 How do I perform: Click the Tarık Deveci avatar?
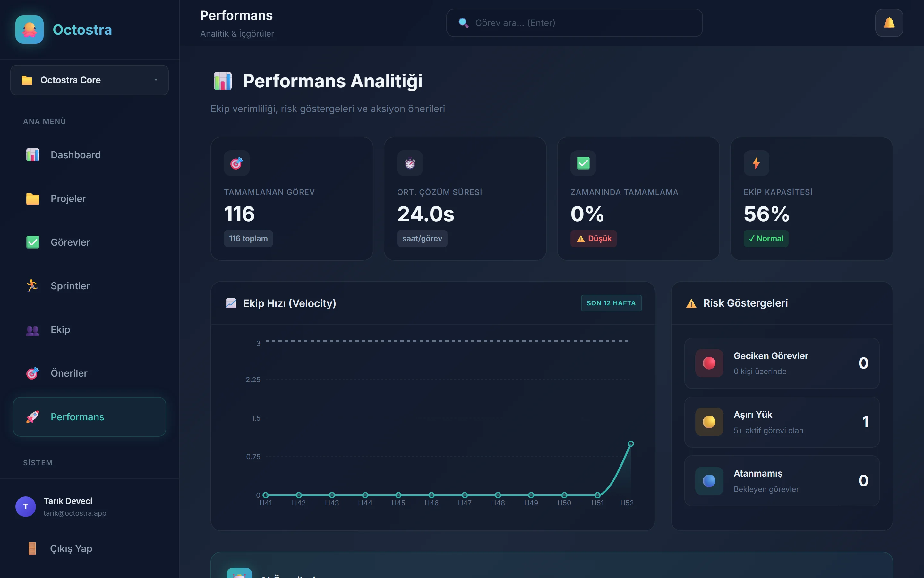coord(26,506)
